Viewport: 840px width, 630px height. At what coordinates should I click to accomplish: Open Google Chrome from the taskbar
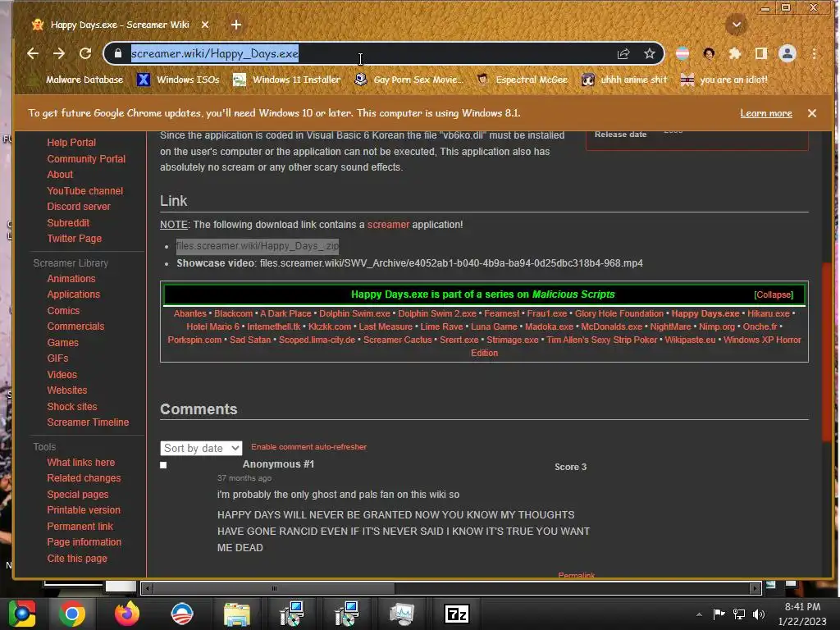tap(72, 614)
